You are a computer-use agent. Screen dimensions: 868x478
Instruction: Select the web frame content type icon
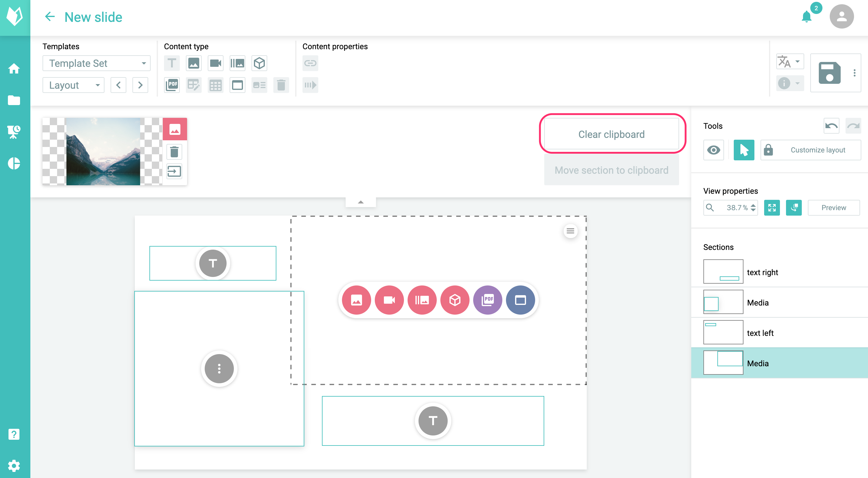(238, 85)
